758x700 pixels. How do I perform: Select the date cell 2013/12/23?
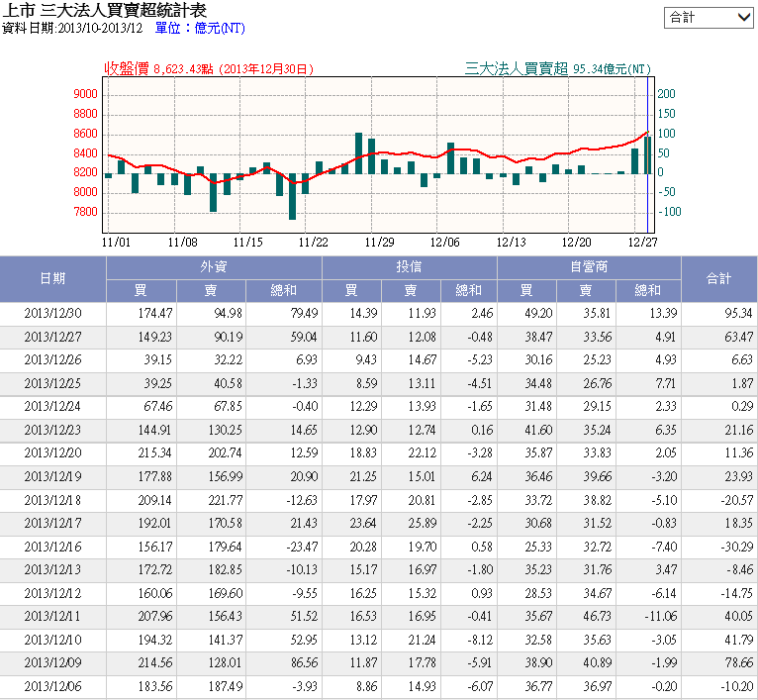(52, 430)
